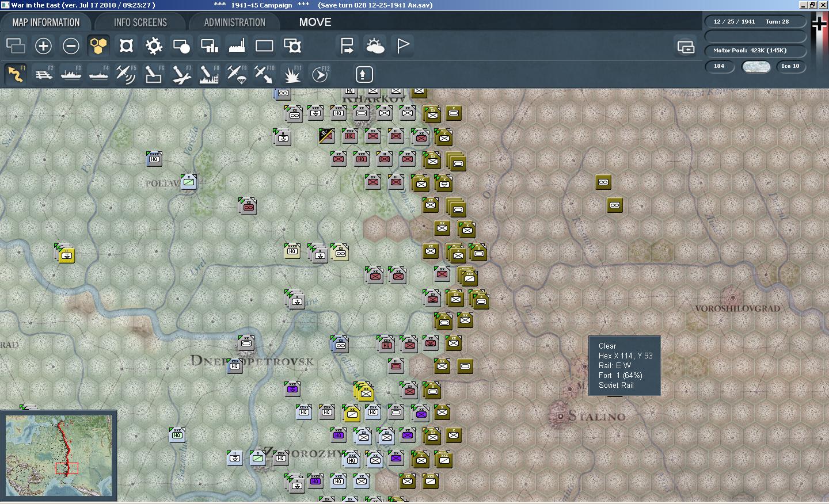
Task: Click the Voroshilovgrad city hex
Action: coord(732,298)
